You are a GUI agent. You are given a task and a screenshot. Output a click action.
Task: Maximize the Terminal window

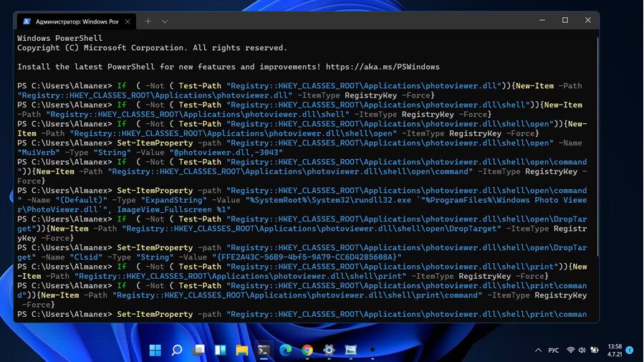click(x=565, y=20)
